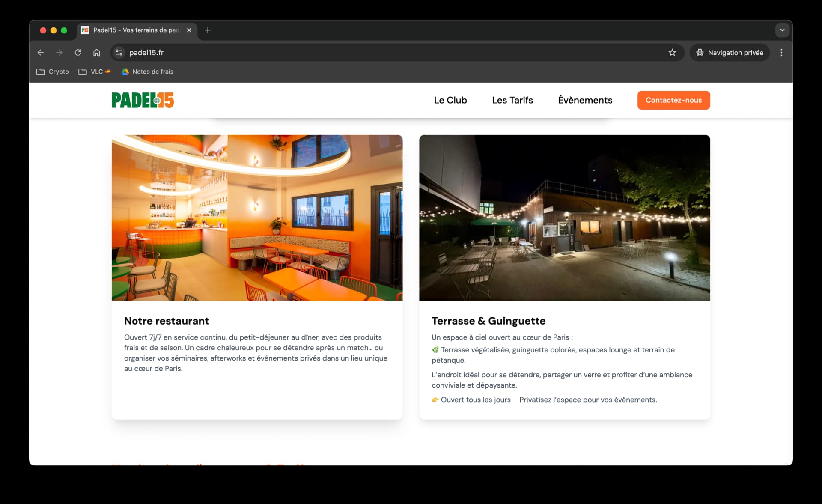Go to the browser home page

(97, 53)
